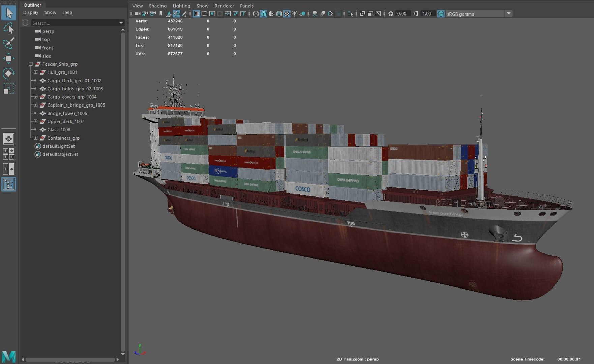
Task: Toggle the film gate overlay
Action: tap(204, 14)
